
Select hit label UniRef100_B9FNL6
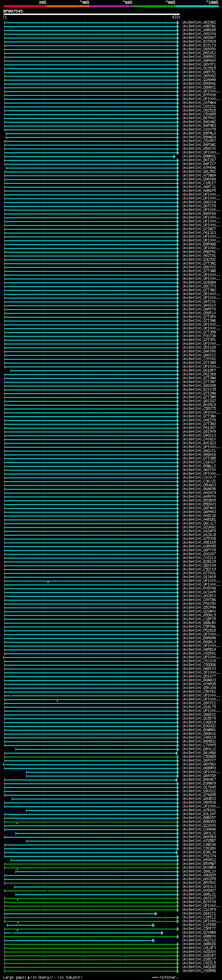point(199,133)
